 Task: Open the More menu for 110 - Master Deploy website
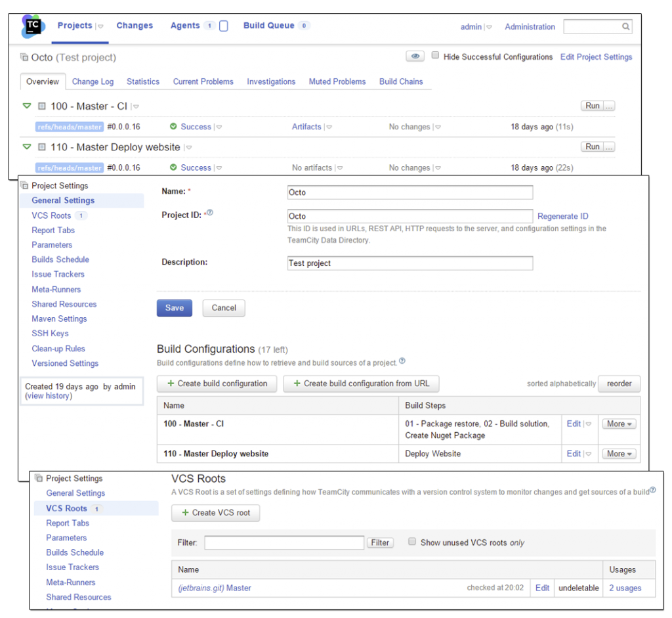point(619,454)
